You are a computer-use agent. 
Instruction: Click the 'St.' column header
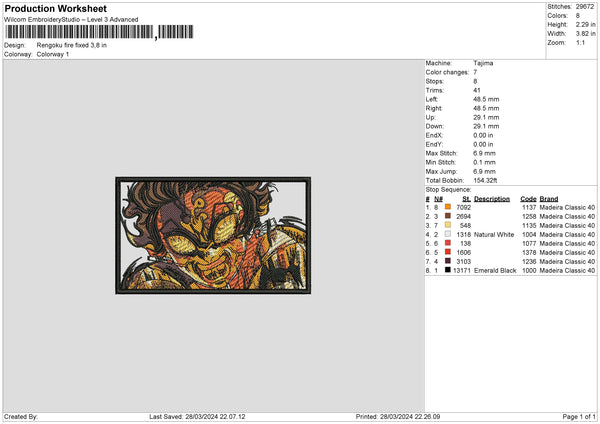pos(466,199)
